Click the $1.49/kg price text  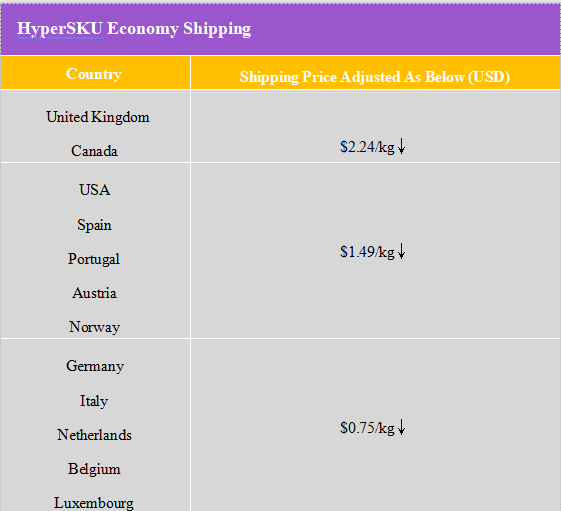(367, 252)
